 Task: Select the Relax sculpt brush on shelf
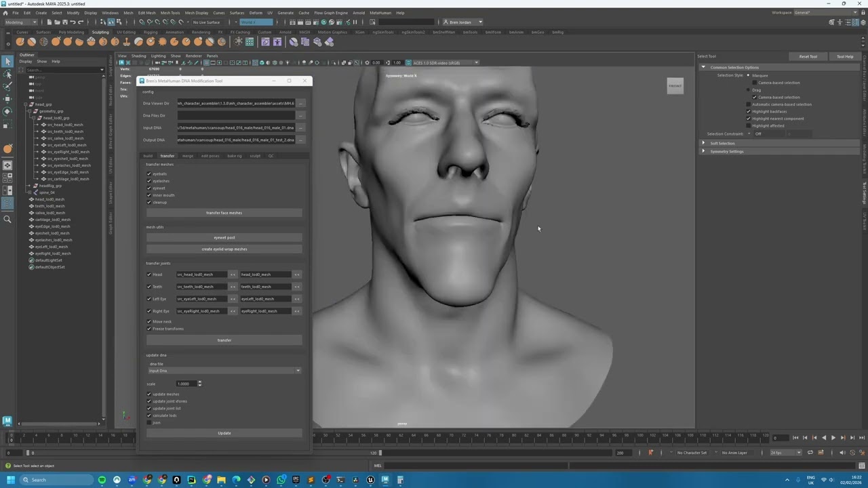point(43,42)
